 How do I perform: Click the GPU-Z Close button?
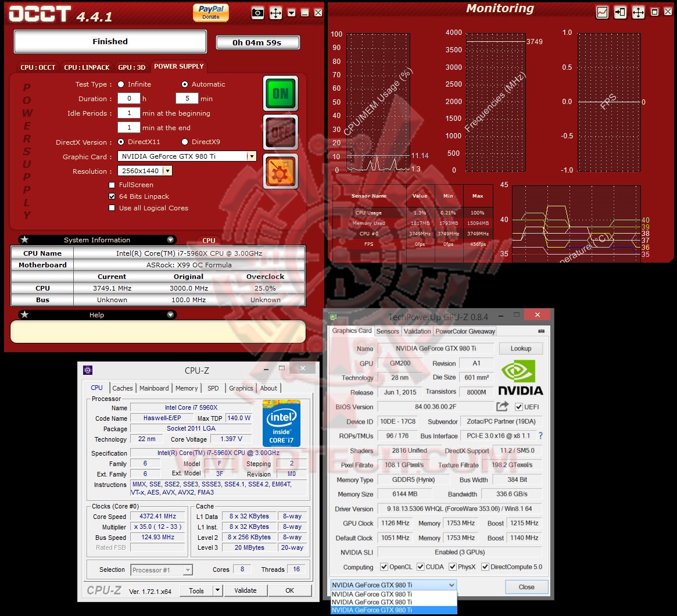(x=526, y=586)
